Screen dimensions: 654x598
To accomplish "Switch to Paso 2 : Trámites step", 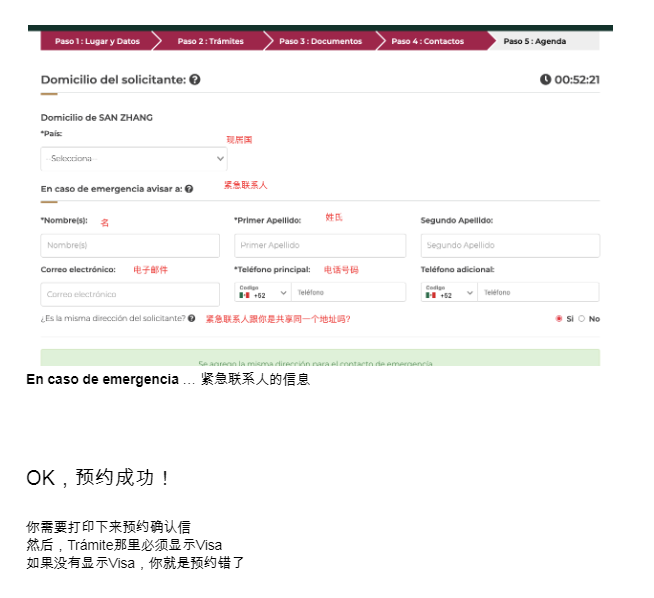I will pyautogui.click(x=210, y=41).
